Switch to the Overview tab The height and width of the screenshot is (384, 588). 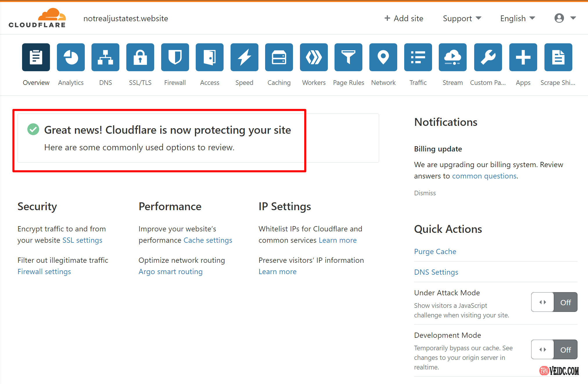(x=36, y=57)
